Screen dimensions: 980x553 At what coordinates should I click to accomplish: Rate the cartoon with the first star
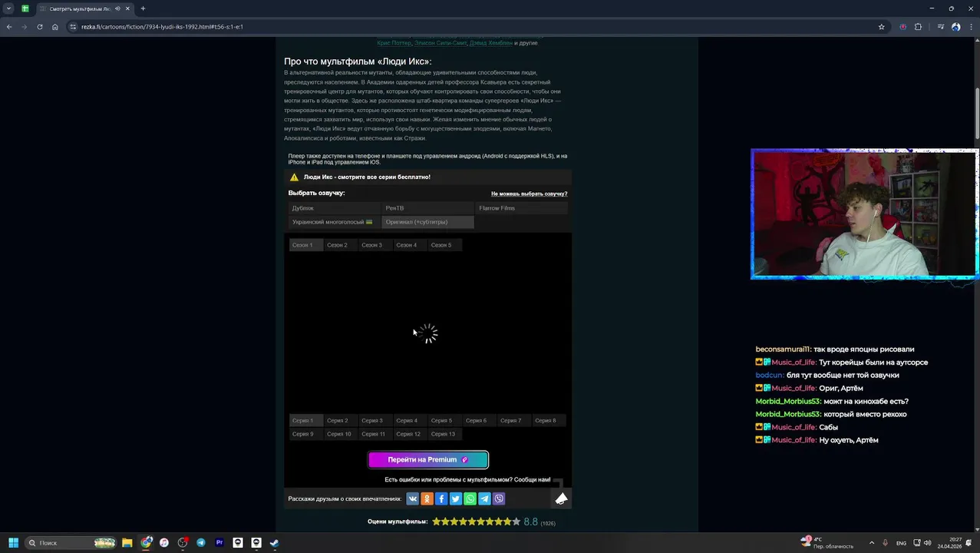[436, 522]
